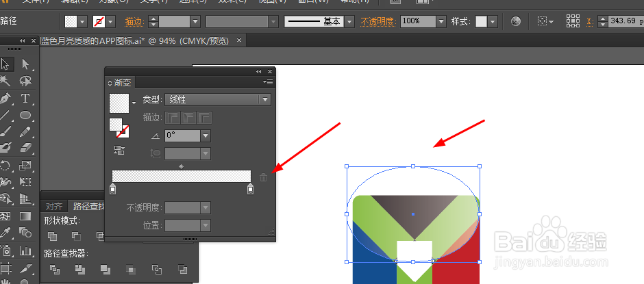The height and width of the screenshot is (284, 644).
Task: Select the Shape Builder tool
Action: pos(5,198)
